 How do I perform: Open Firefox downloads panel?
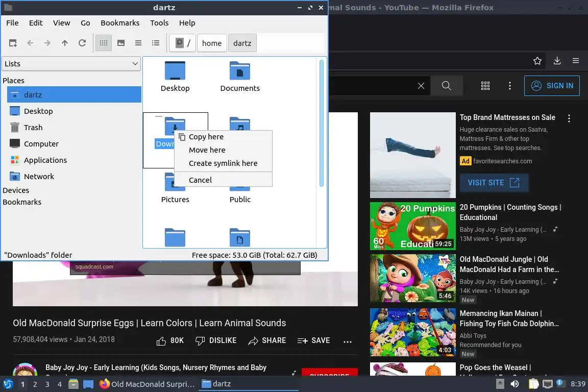(x=557, y=61)
